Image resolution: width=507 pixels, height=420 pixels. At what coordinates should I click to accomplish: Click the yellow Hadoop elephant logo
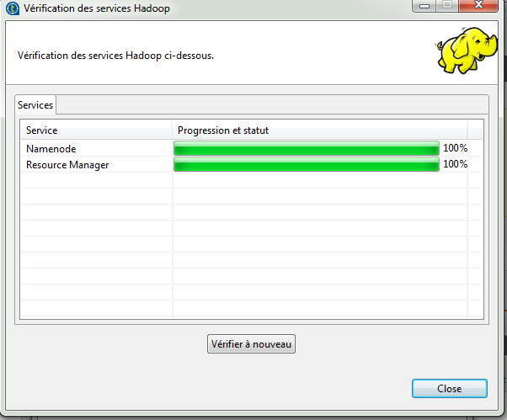pos(467,51)
